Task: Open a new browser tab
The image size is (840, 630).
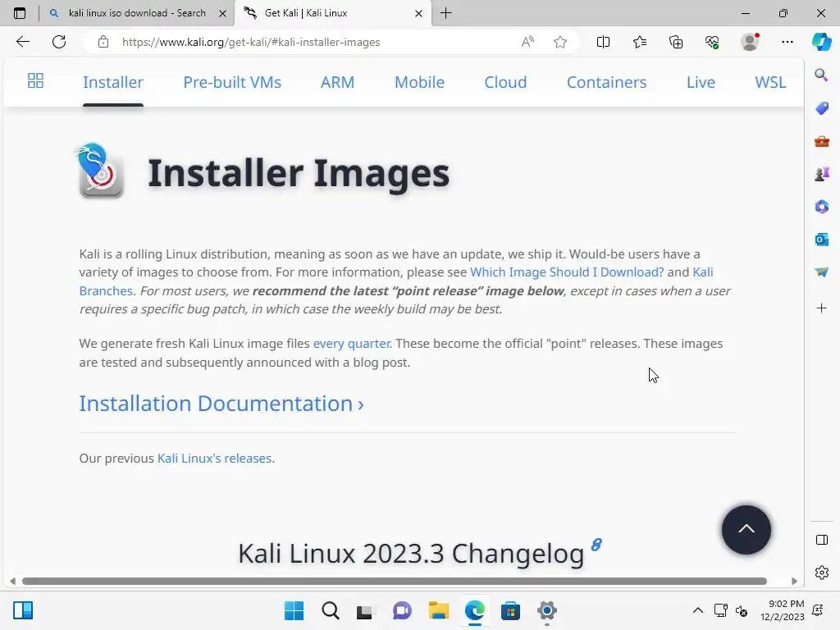Action: pos(445,13)
